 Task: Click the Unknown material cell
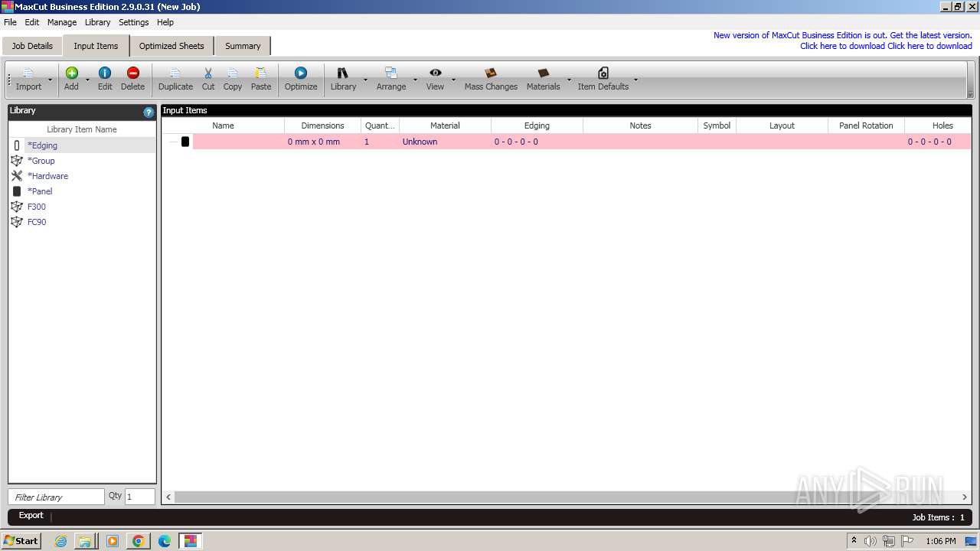445,142
